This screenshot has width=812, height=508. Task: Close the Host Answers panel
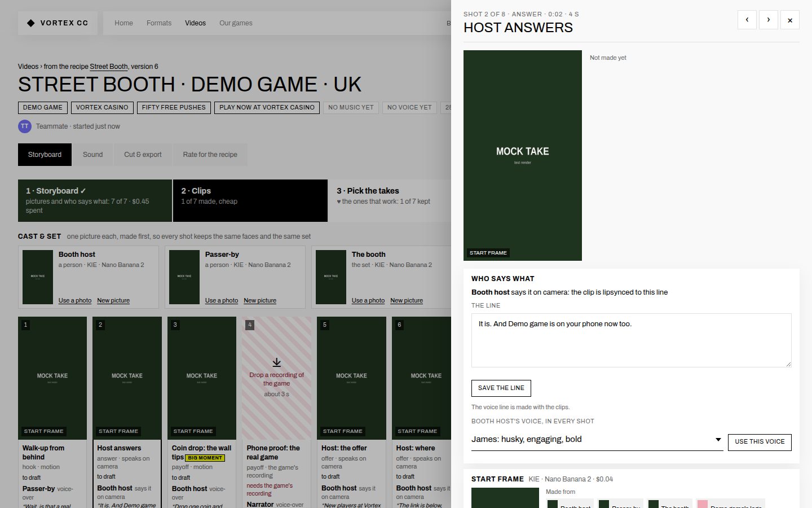(x=790, y=20)
